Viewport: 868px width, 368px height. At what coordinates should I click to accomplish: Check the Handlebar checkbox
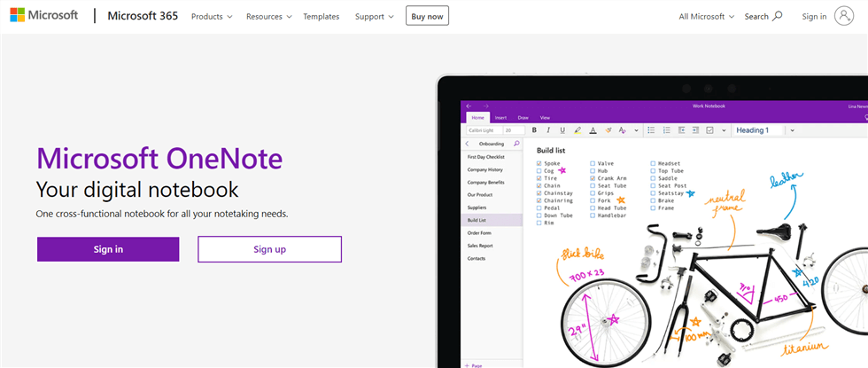click(x=593, y=215)
